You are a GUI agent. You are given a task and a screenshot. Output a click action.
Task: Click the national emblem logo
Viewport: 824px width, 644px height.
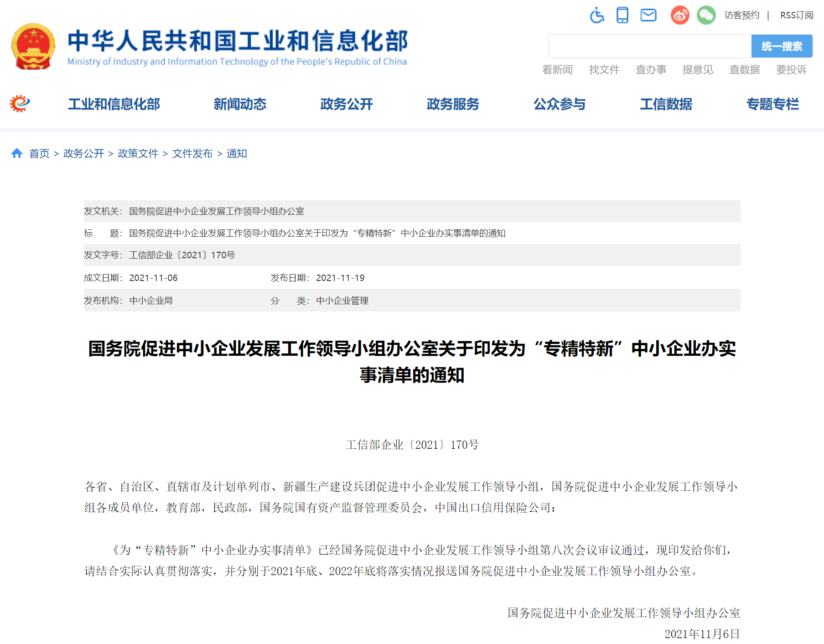coord(33,47)
